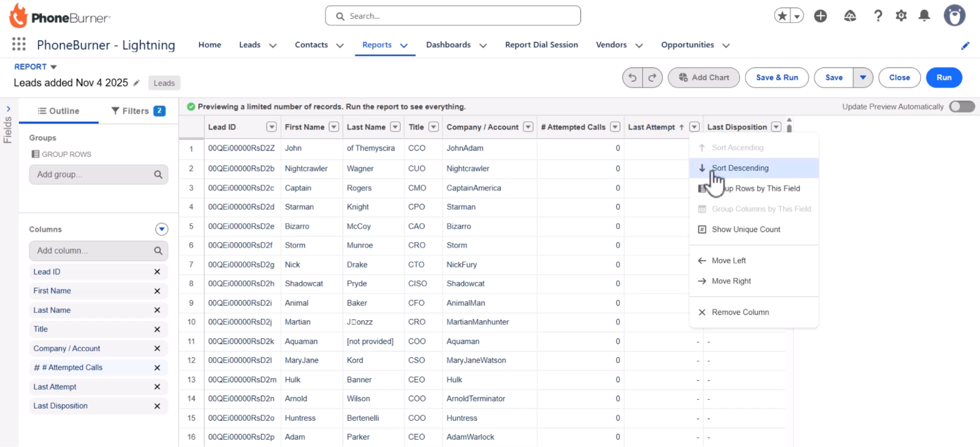This screenshot has height=447, width=980.
Task: Click the undo arrow above the report
Action: tap(632, 77)
